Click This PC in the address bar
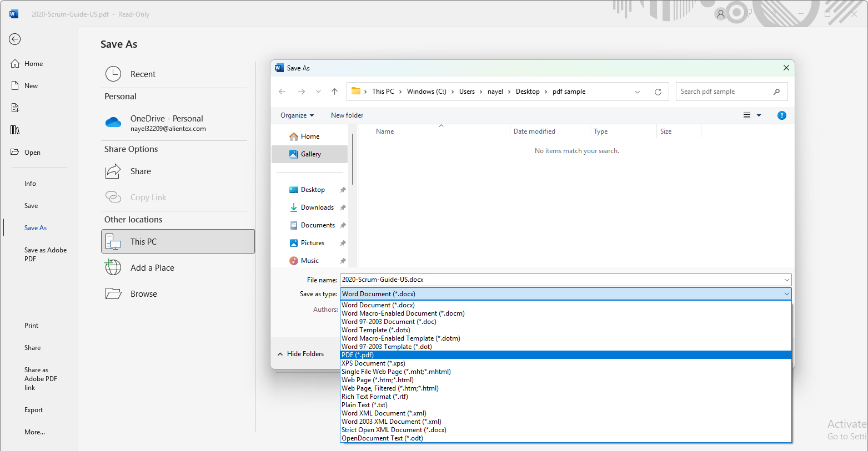Image resolution: width=868 pixels, height=451 pixels. click(x=383, y=92)
